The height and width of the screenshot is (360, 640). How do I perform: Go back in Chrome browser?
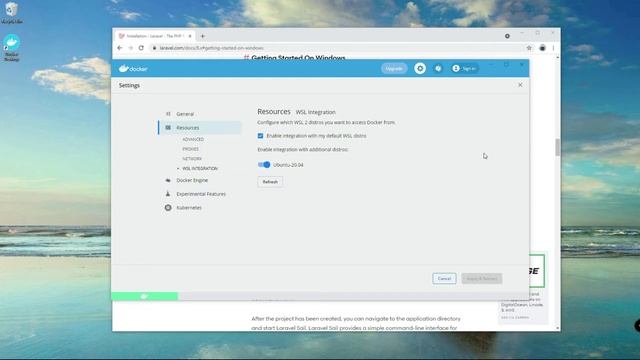(x=120, y=48)
